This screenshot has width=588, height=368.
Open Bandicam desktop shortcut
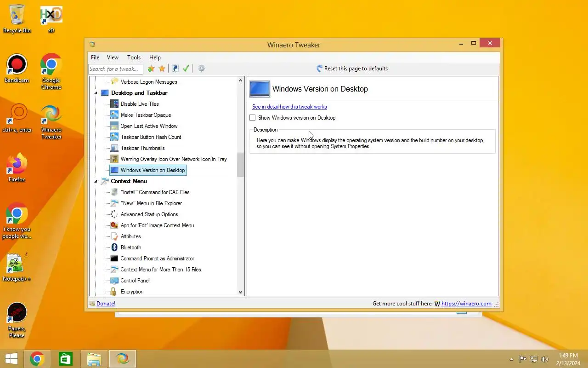click(17, 69)
